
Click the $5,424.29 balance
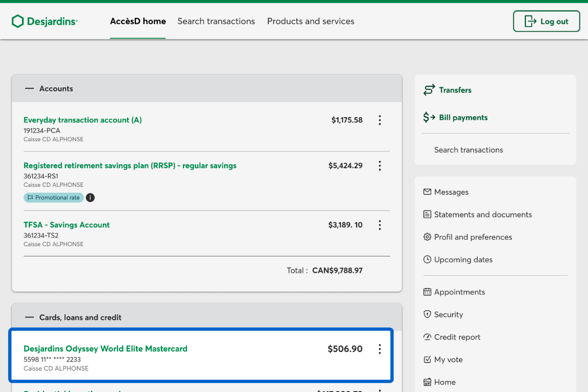coord(345,165)
